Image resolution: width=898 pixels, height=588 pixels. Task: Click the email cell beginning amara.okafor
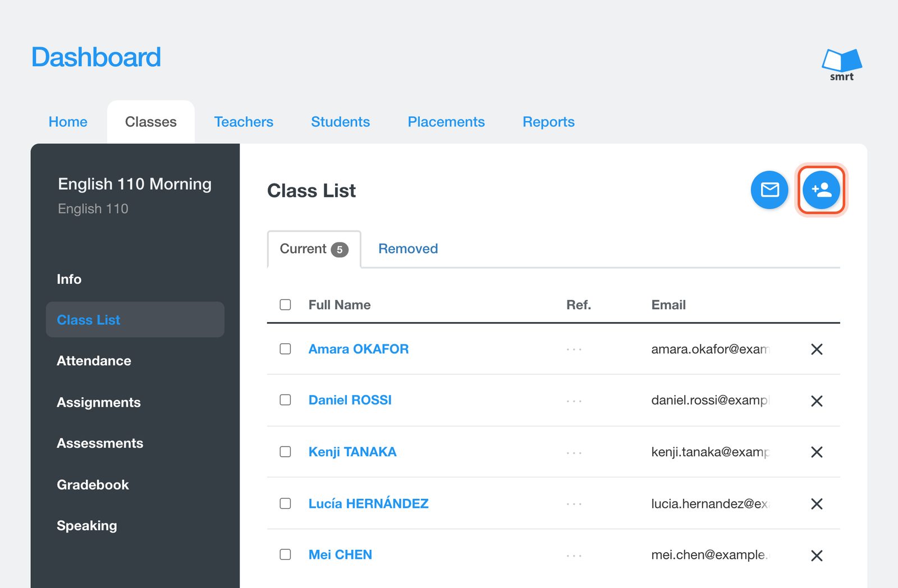[710, 349]
